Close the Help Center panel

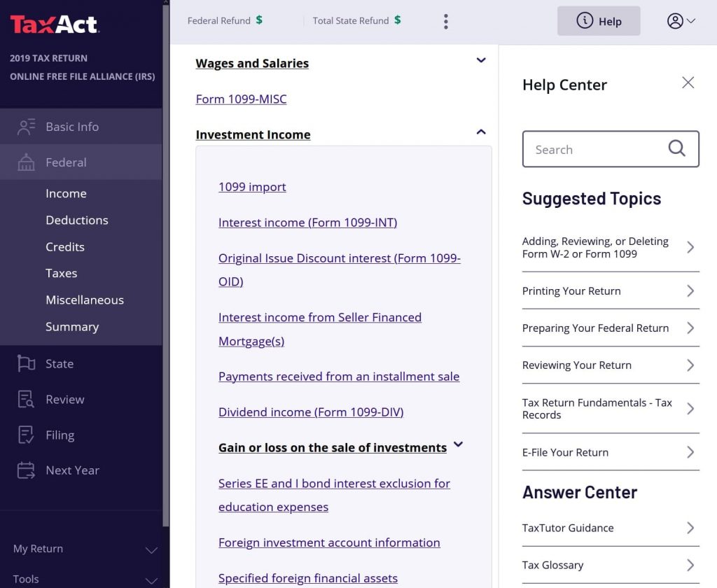coord(688,83)
